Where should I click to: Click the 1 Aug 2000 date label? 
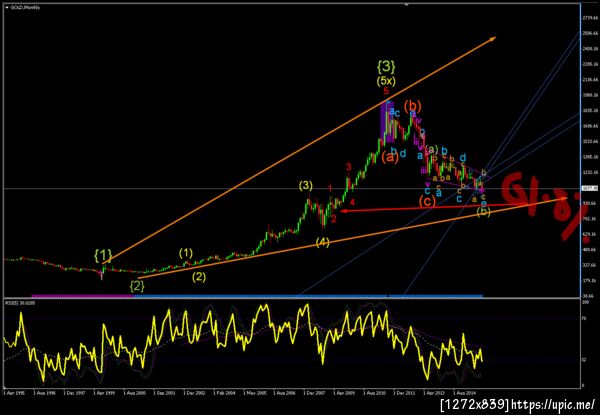click(x=134, y=392)
